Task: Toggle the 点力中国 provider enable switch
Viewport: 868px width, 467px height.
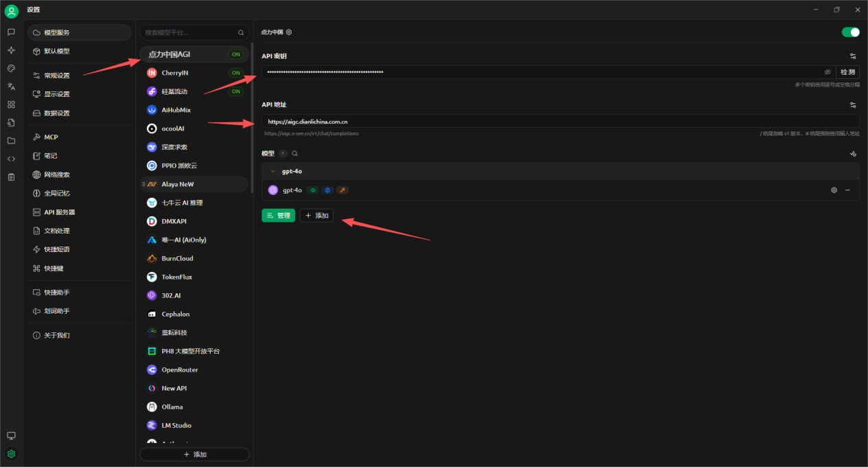Action: [x=851, y=32]
